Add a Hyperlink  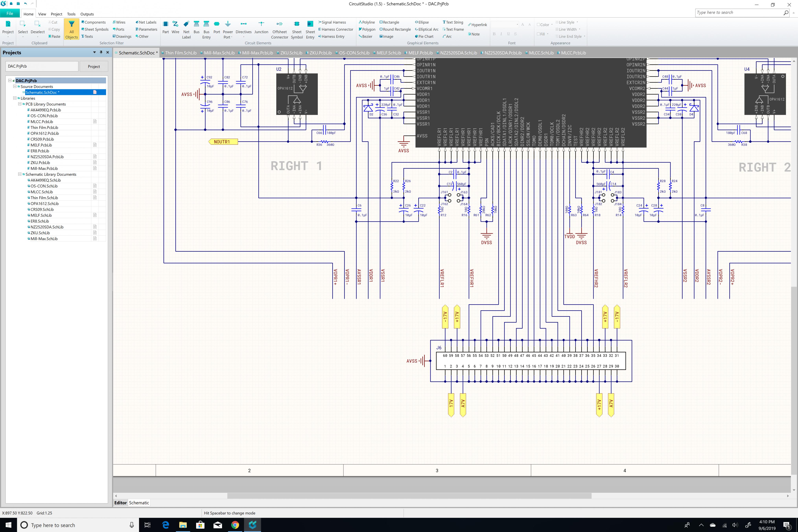pyautogui.click(x=477, y=25)
